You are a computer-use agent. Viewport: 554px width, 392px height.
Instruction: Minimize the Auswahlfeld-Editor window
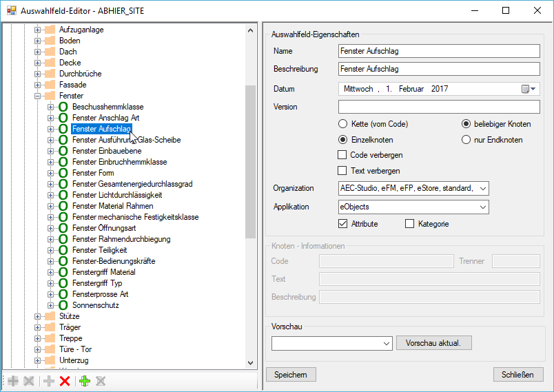475,10
